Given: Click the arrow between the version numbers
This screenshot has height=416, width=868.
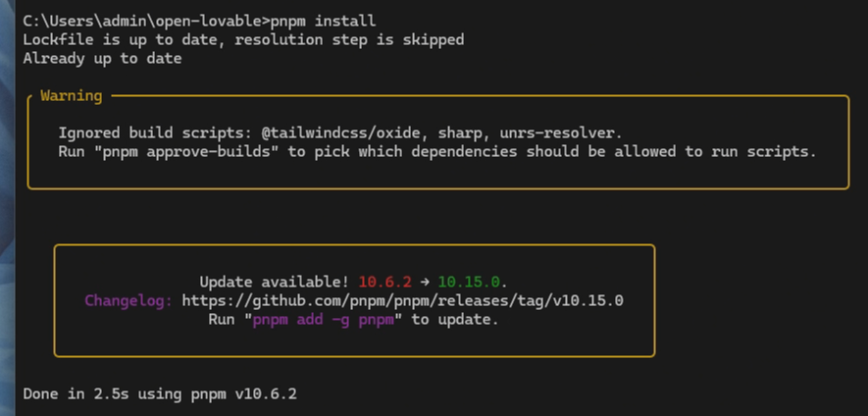Looking at the screenshot, I should (425, 282).
